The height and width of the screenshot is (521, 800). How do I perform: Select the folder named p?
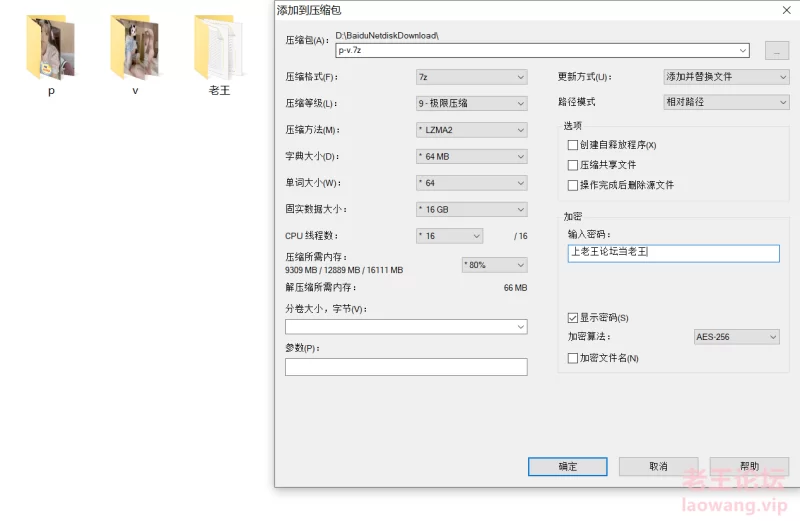pos(51,55)
